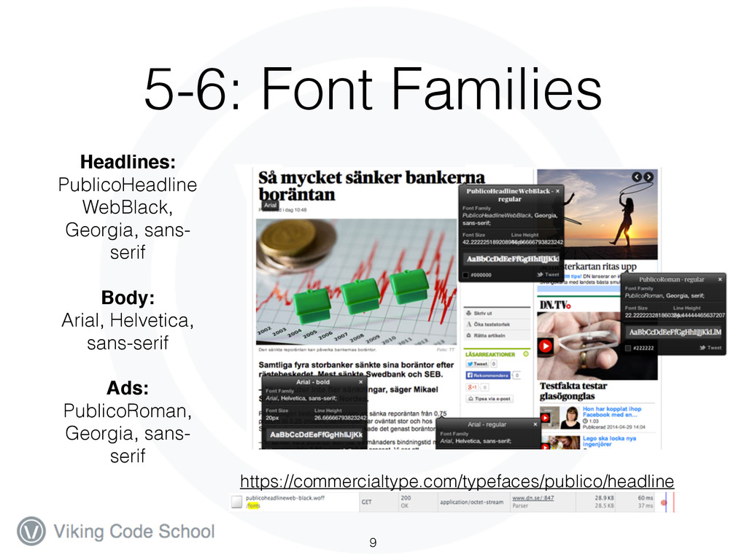
Task: Click the Skriv ut print option
Action: coord(497,314)
